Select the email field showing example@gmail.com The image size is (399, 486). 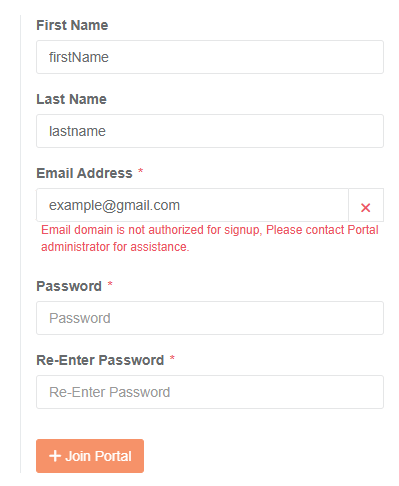[x=192, y=205]
